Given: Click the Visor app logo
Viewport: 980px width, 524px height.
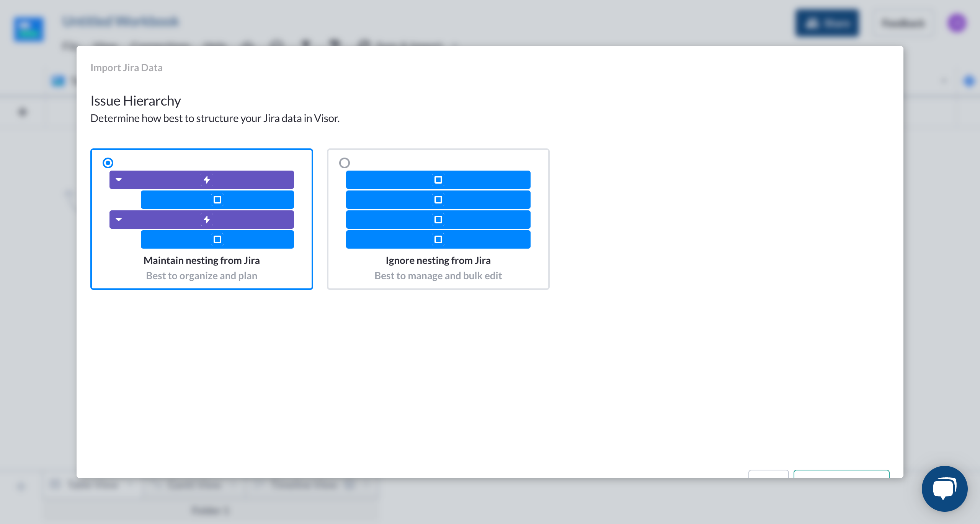Looking at the screenshot, I should pos(29,29).
